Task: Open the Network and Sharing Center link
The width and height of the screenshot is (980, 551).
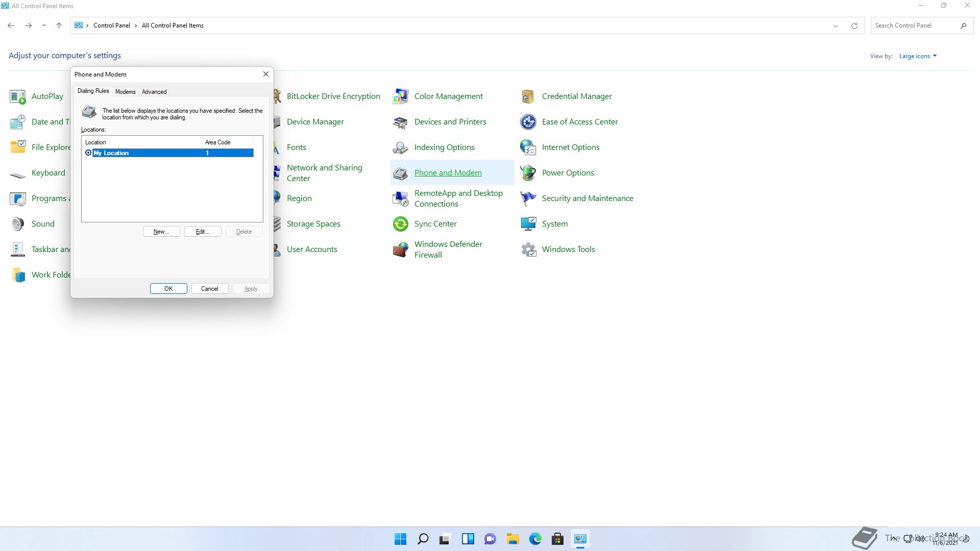Action: coord(325,173)
